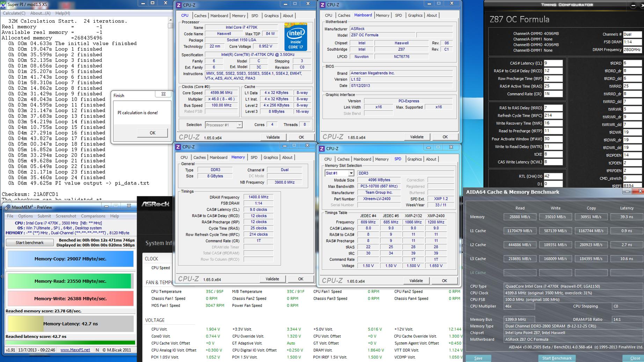Click the AIDA64 Memory Read value 28888 MB/s

(520, 217)
